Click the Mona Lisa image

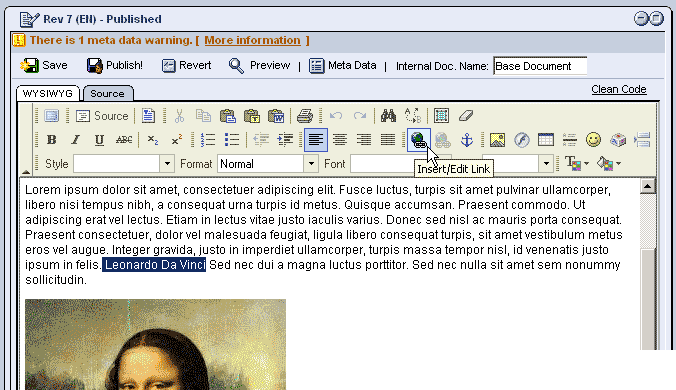[155, 344]
